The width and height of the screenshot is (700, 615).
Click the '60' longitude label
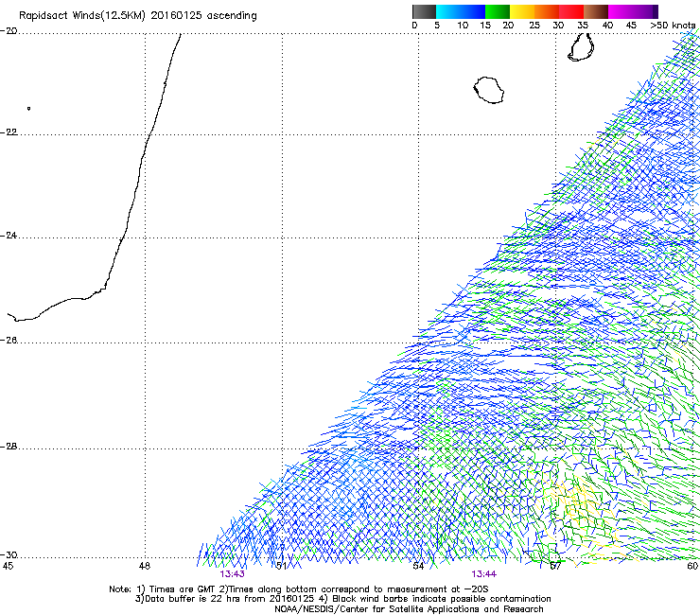click(x=692, y=566)
